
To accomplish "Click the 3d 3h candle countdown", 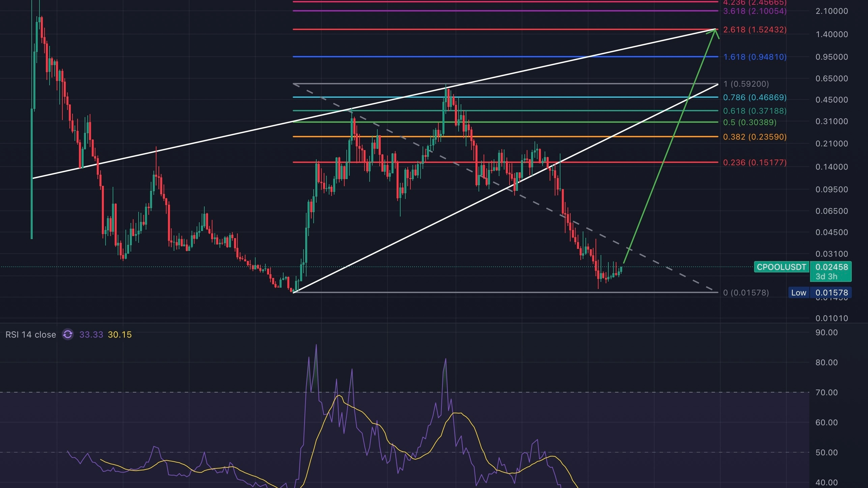I will (x=826, y=277).
